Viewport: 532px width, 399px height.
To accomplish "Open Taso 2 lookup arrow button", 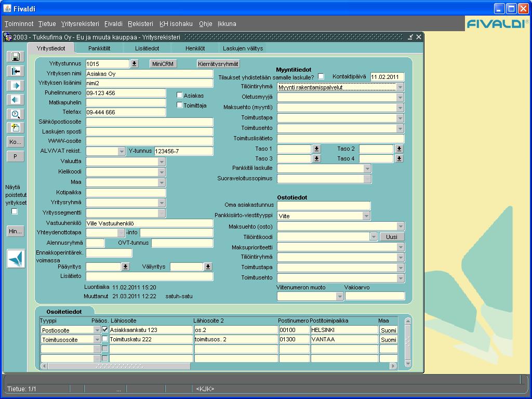I will 399,149.
